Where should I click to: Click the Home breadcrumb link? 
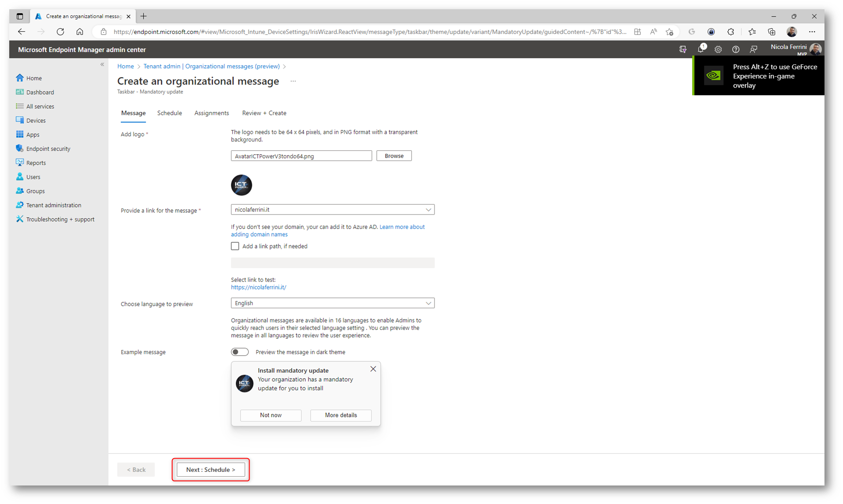[126, 66]
